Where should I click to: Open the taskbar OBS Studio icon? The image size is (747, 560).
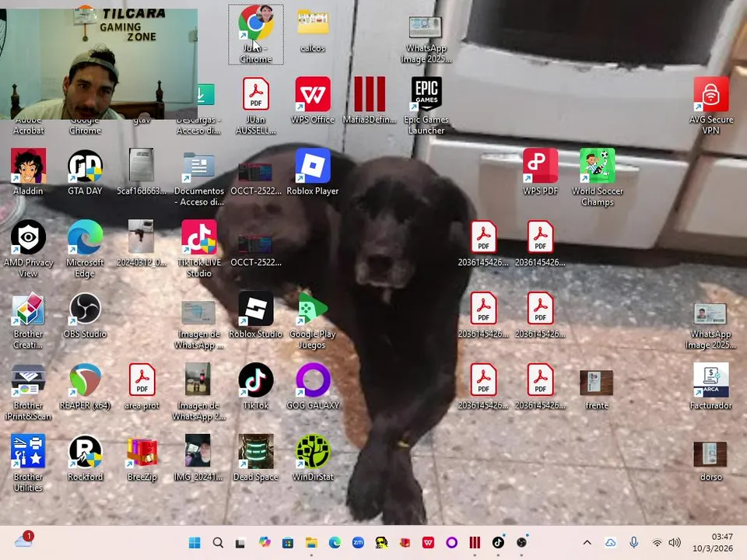pos(521,542)
